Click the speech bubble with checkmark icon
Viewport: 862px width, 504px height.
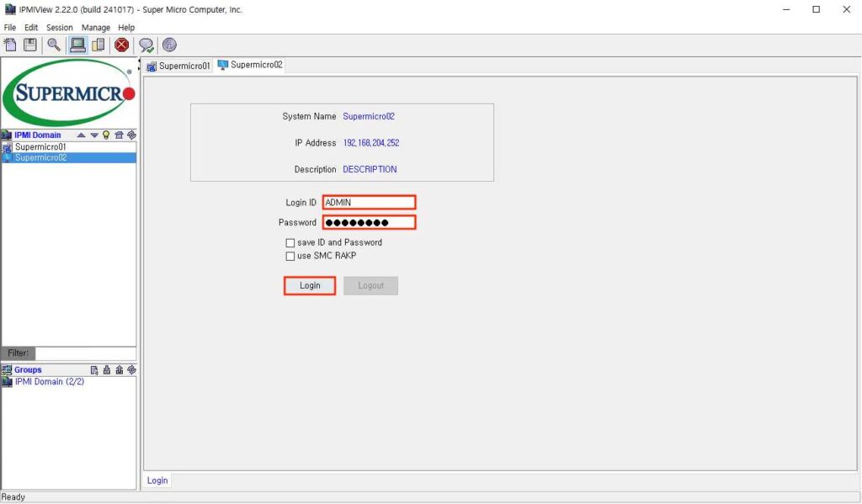click(146, 45)
